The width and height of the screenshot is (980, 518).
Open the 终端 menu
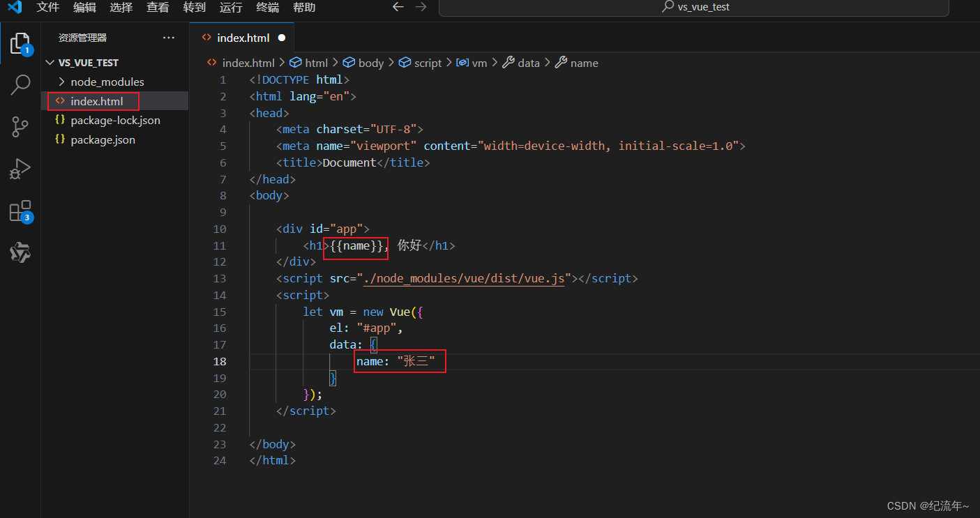268,8
